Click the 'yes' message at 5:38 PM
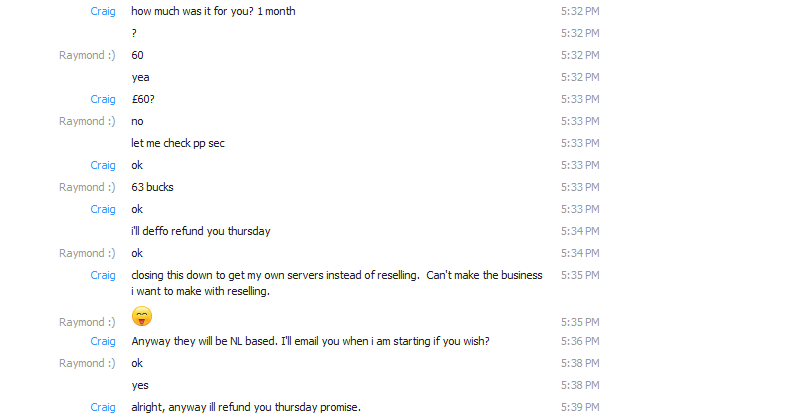Image resolution: width=802 pixels, height=420 pixels. point(140,385)
